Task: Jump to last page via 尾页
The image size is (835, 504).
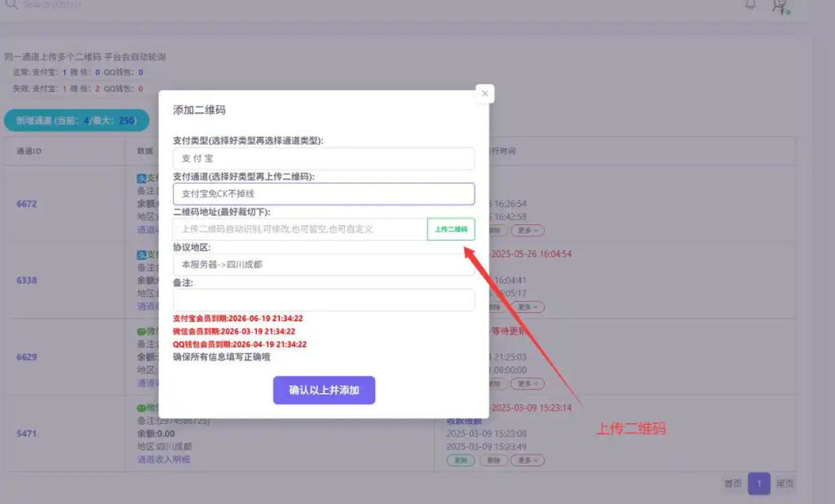Action: (784, 484)
